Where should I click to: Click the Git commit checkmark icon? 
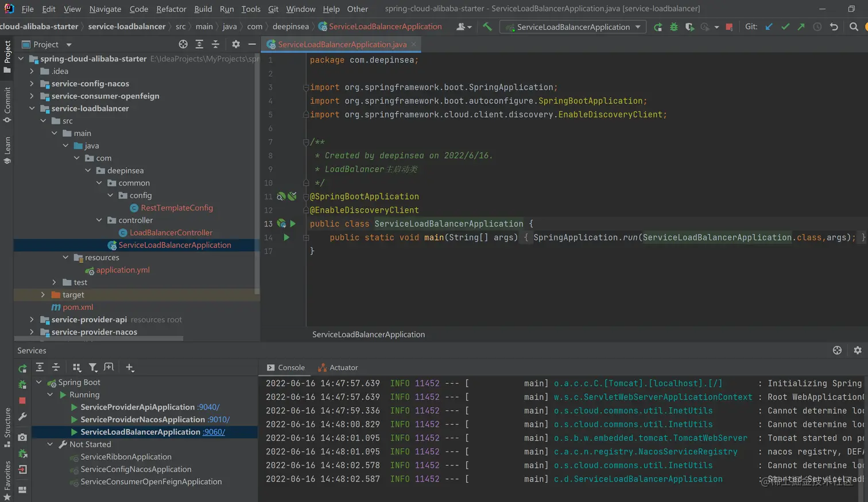[785, 27]
